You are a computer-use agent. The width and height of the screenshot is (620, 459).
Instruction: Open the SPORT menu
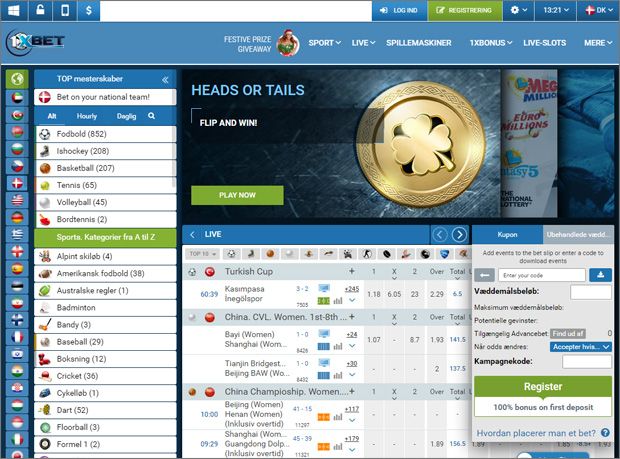point(324,43)
